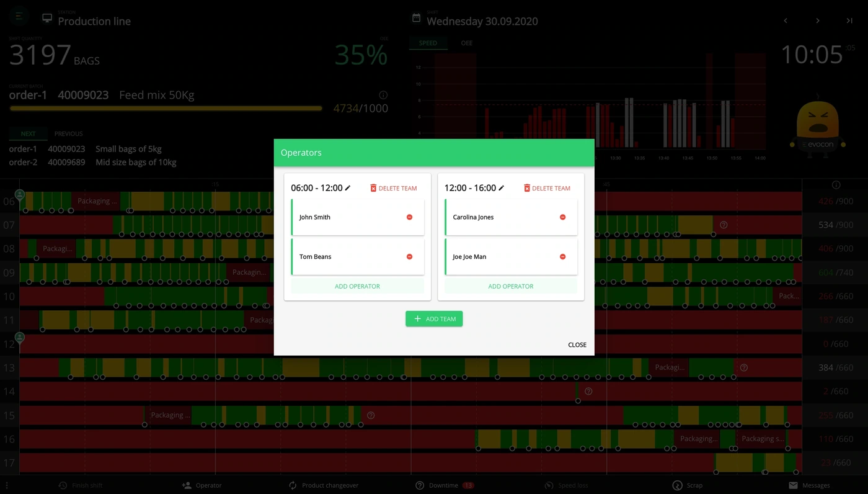Edit the 12:00 - 16:00 team time
This screenshot has width=868, height=494.
coord(502,188)
